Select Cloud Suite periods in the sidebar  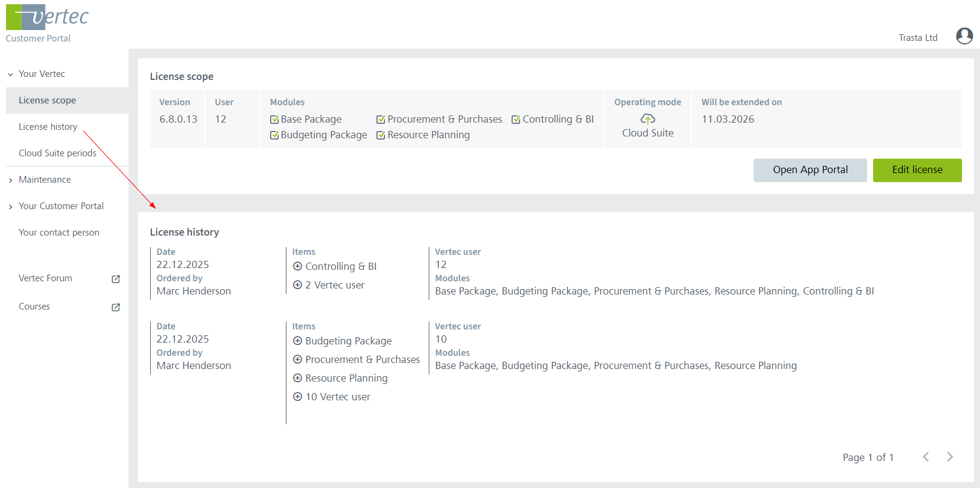(58, 153)
